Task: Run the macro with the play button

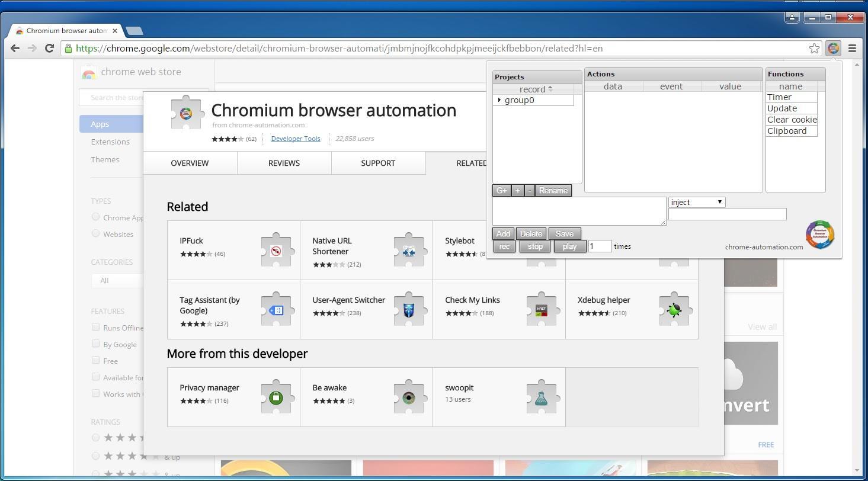Action: 570,246
